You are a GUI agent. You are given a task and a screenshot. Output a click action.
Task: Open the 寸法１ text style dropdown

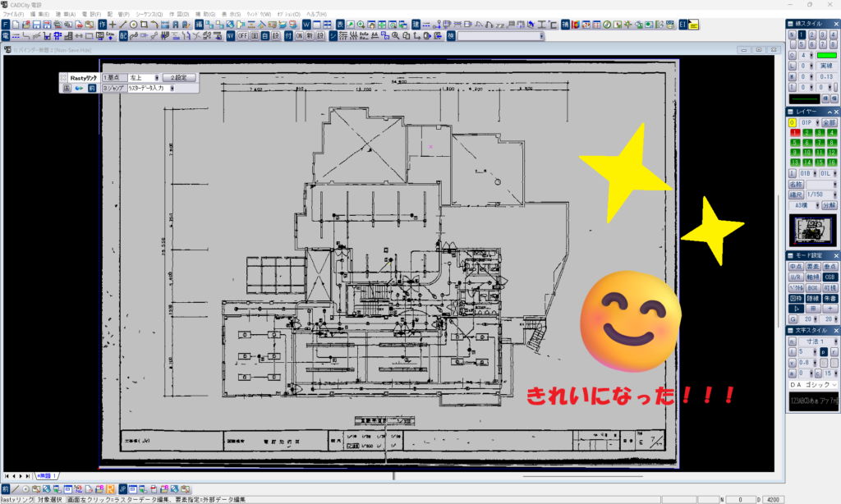[834, 341]
